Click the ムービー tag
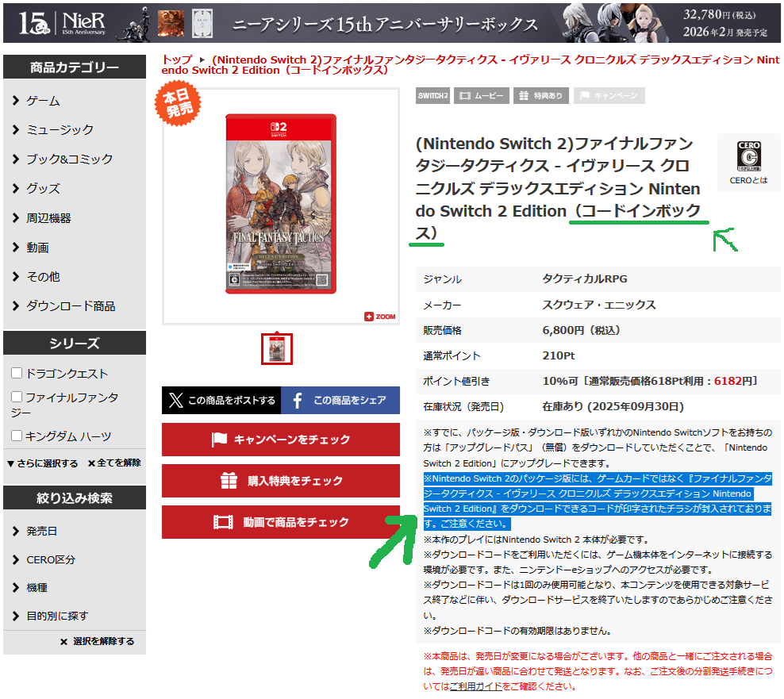This screenshot has height=699, width=784. pos(482,95)
